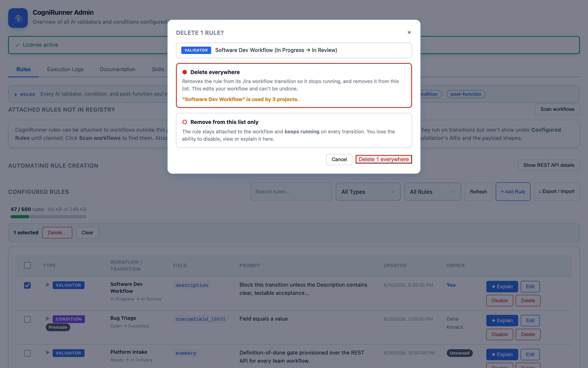Check the Platform Intake row checkbox
588x368 pixels.
27,353
